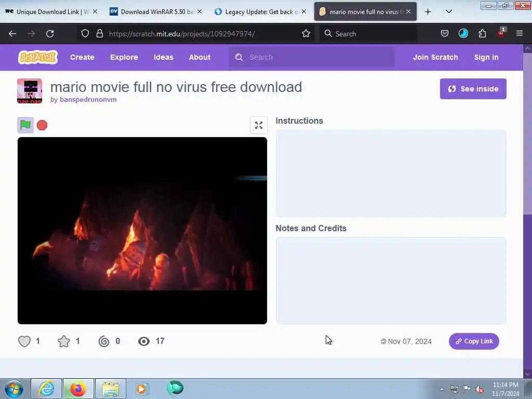The width and height of the screenshot is (532, 399).
Task: Click the Action Center flag icon
Action: click(467, 389)
